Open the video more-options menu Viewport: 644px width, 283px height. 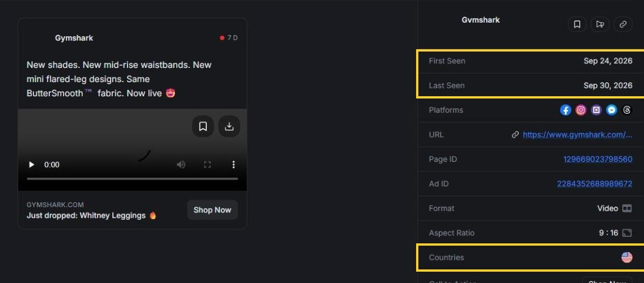click(234, 165)
